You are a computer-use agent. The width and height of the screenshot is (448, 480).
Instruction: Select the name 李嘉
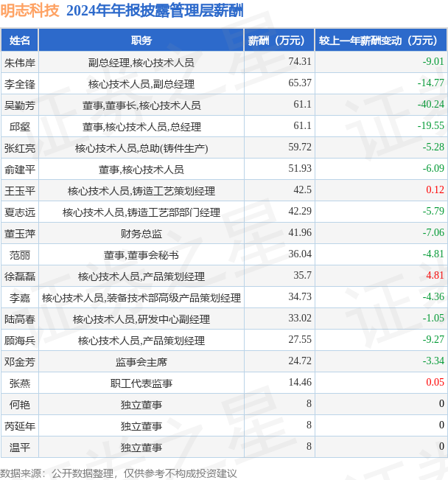click(x=20, y=298)
